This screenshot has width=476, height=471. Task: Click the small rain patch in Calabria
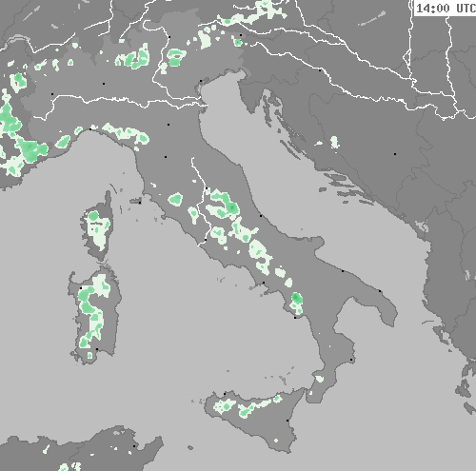coord(319,379)
